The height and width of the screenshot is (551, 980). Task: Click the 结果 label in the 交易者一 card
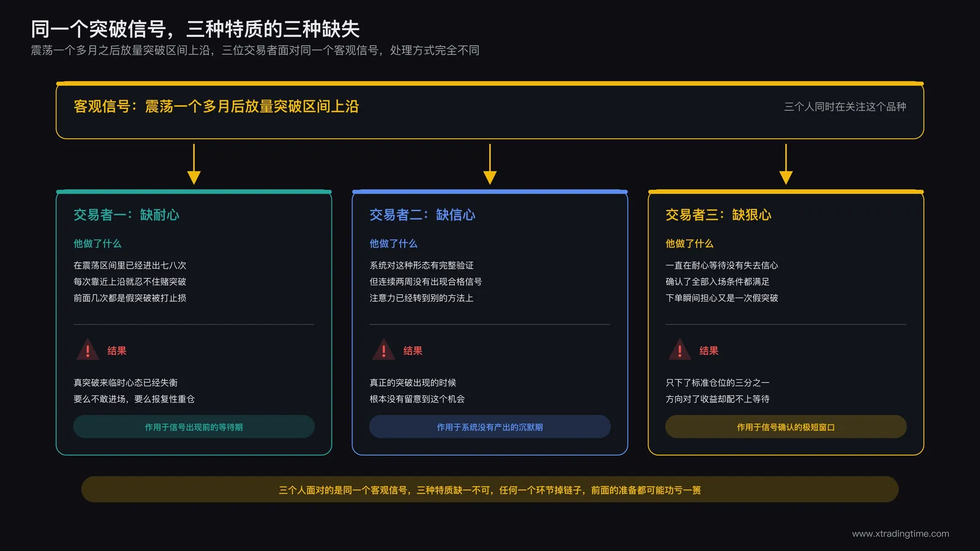[117, 351]
